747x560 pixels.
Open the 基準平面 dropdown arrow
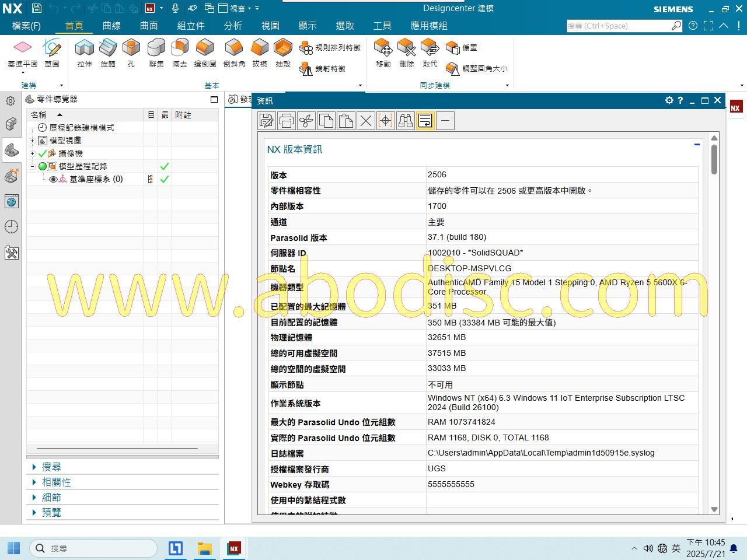point(22,72)
